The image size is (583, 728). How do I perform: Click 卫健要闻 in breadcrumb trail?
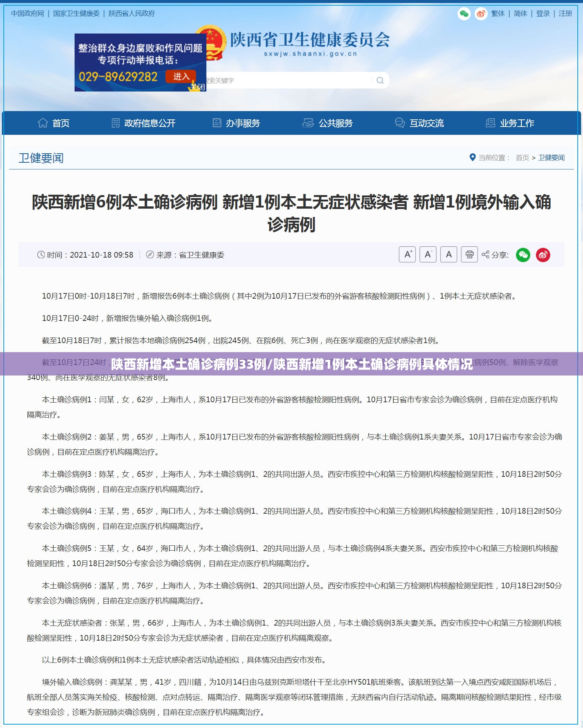tap(551, 158)
